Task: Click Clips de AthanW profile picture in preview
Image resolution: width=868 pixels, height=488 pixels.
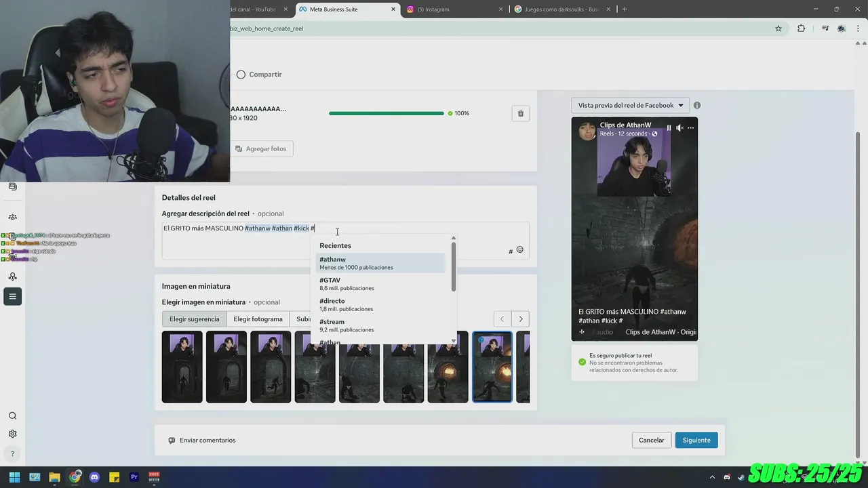Action: click(587, 131)
